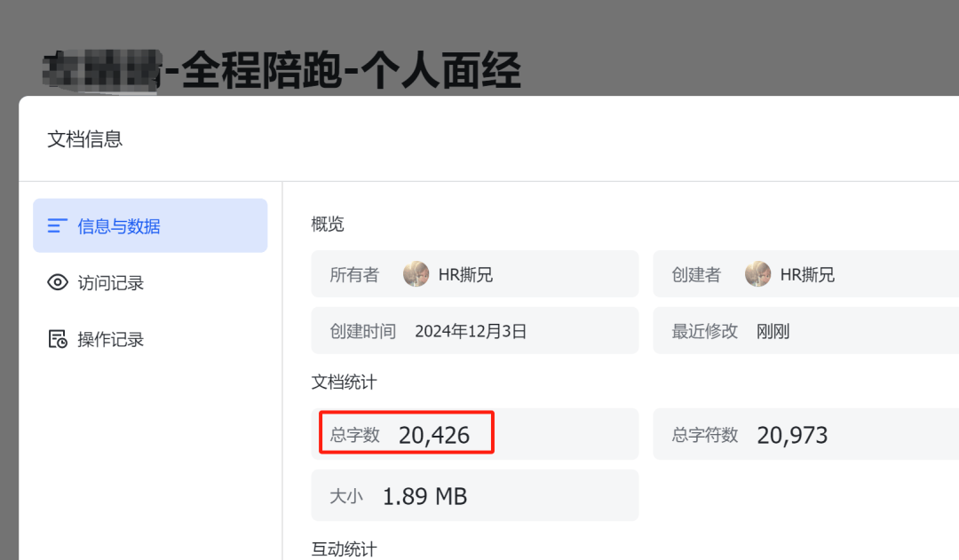Image resolution: width=959 pixels, height=560 pixels.
Task: Click the 创建时间 2024年12月3日 field
Action: 474,331
